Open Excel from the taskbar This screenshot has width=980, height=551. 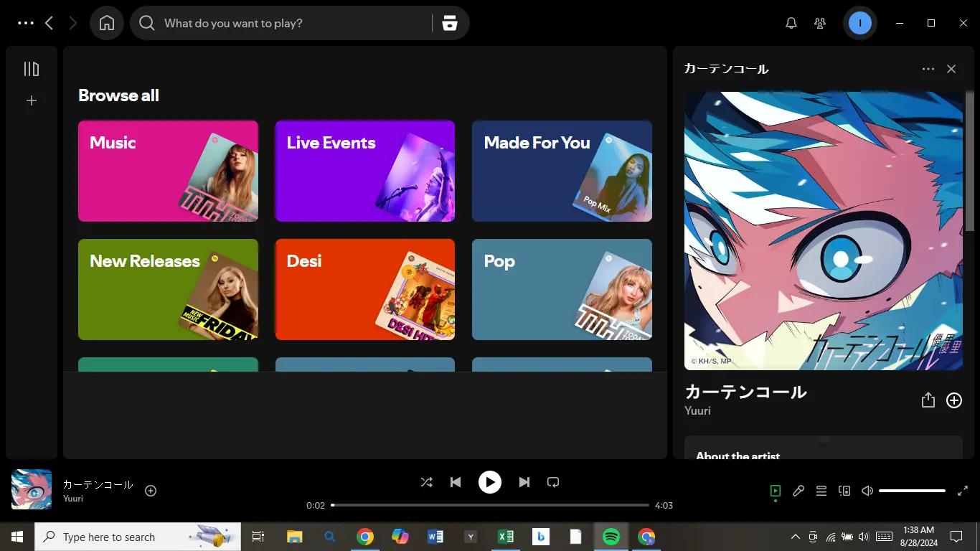point(505,537)
